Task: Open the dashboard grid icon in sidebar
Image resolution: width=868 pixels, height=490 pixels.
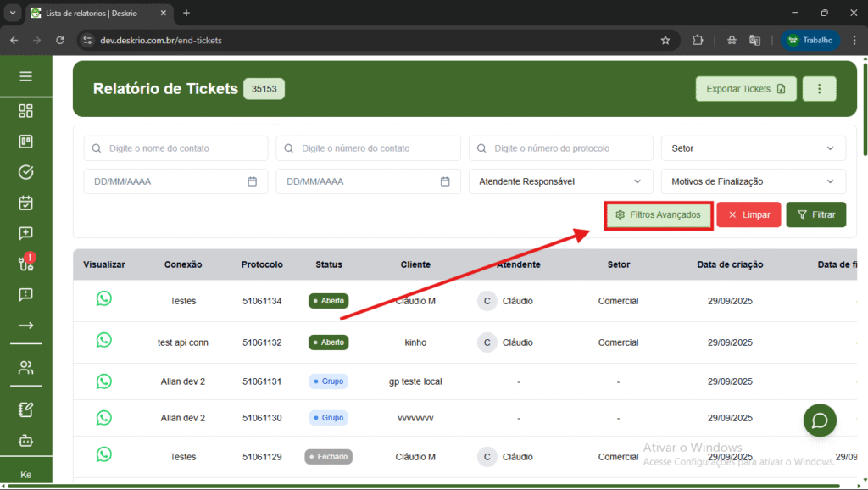Action: pos(25,111)
